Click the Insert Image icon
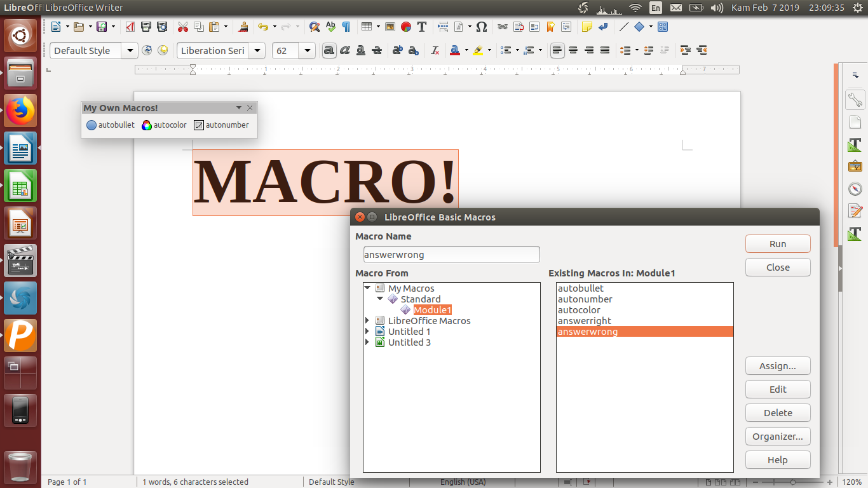The image size is (868, 488). [390, 27]
